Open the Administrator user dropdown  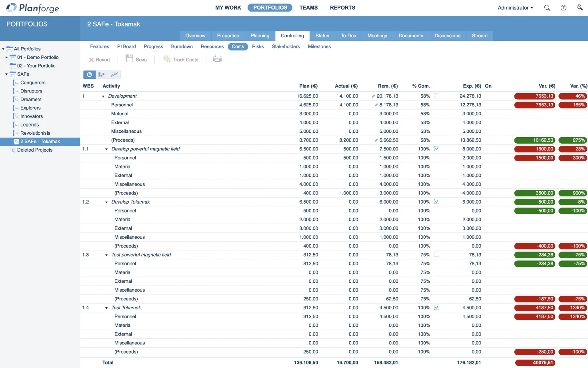pos(515,8)
